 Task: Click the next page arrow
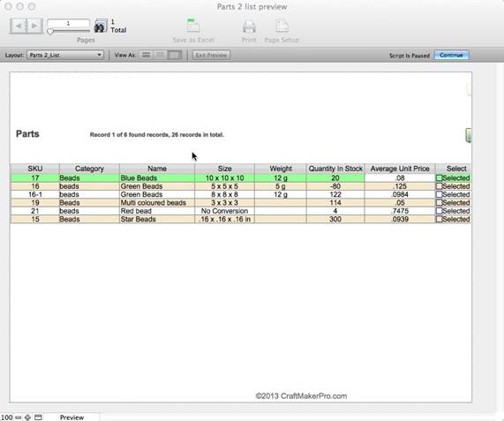[x=34, y=26]
